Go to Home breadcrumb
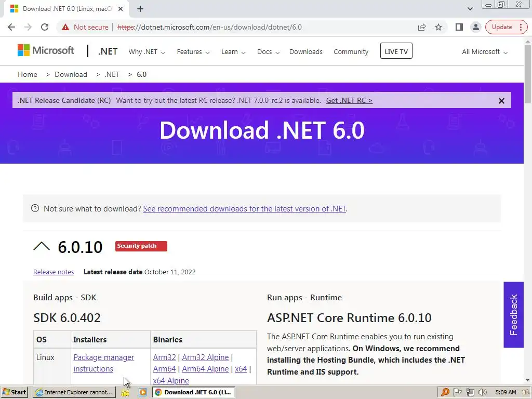This screenshot has width=532, height=399. pos(28,74)
